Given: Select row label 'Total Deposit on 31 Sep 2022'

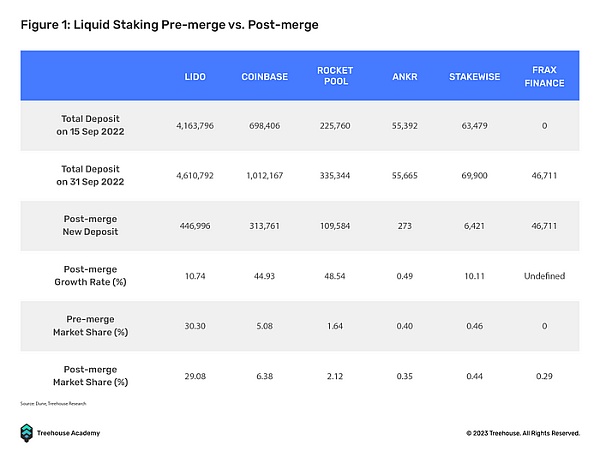Looking at the screenshot, I should [x=90, y=175].
